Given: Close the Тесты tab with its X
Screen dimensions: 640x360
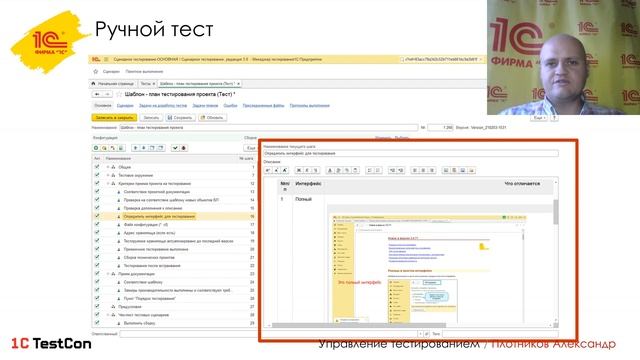Looking at the screenshot, I should (154, 84).
